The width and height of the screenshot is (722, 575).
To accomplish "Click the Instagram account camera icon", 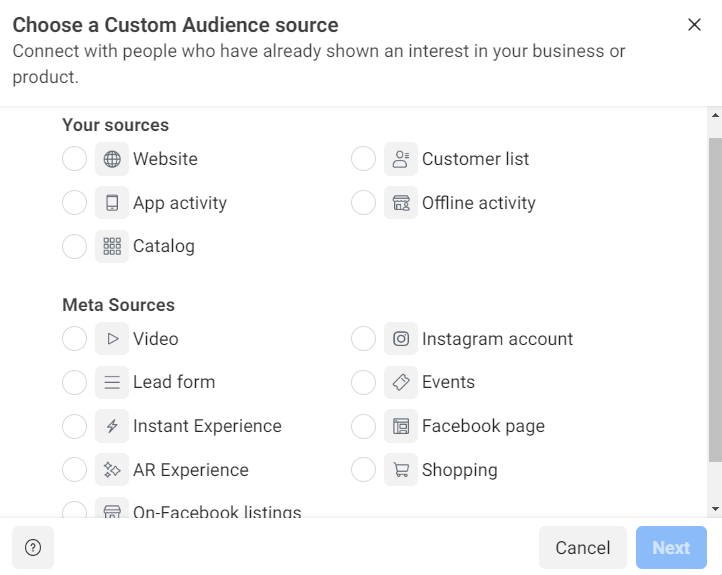I will [x=401, y=339].
